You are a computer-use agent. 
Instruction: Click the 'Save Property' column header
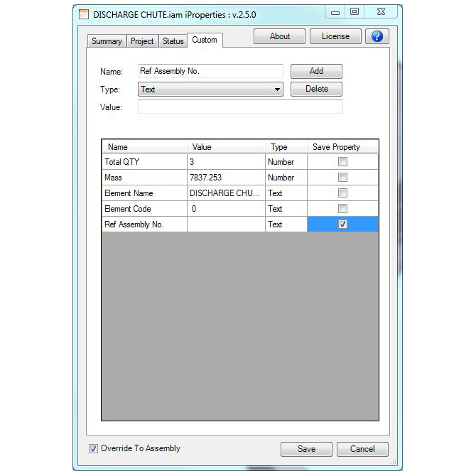coord(342,147)
